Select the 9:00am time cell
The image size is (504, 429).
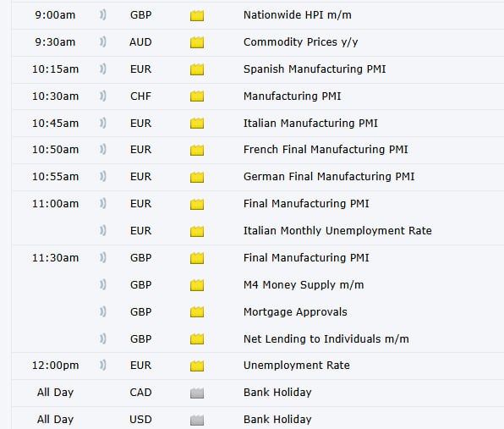point(55,15)
